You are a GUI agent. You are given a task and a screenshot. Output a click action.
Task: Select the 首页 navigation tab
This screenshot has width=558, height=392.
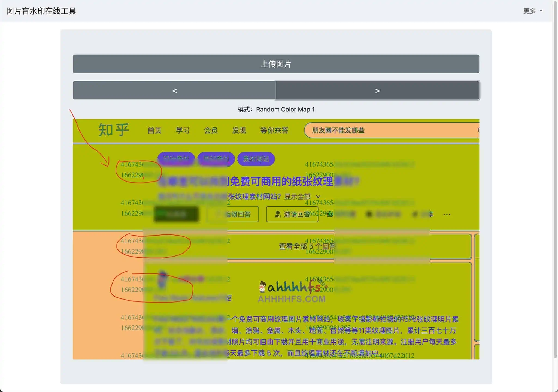(x=154, y=130)
